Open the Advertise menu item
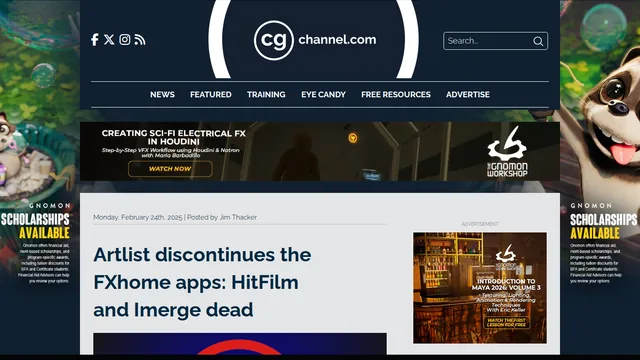 point(468,95)
